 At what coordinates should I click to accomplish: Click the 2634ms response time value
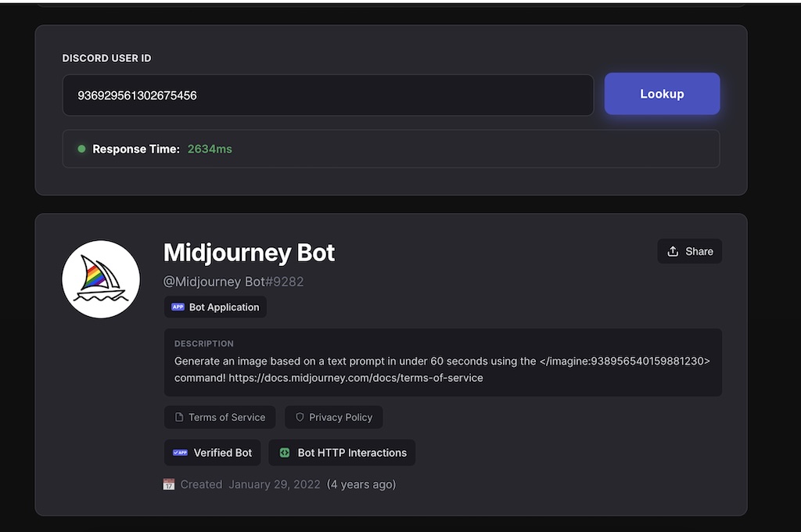tap(210, 149)
